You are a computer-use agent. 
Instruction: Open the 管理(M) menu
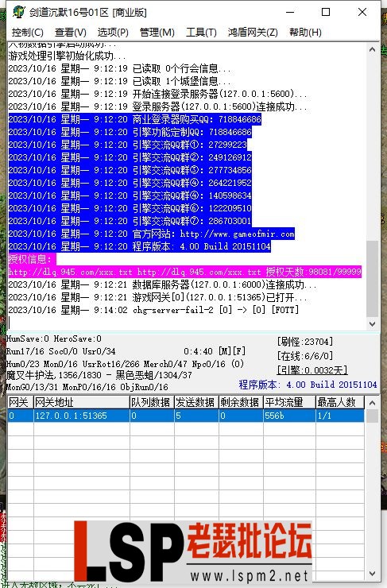(157, 33)
